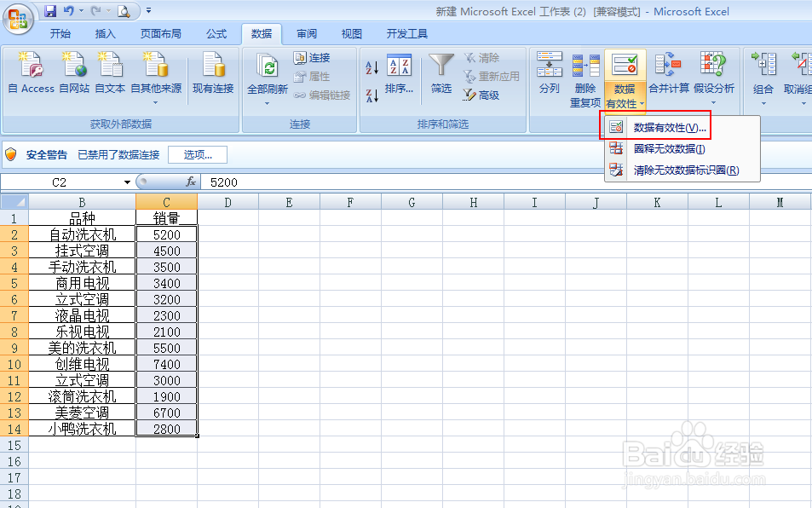The height and width of the screenshot is (508, 812).
Task: Expand Refresh All dropdown arrow
Action: point(268,103)
